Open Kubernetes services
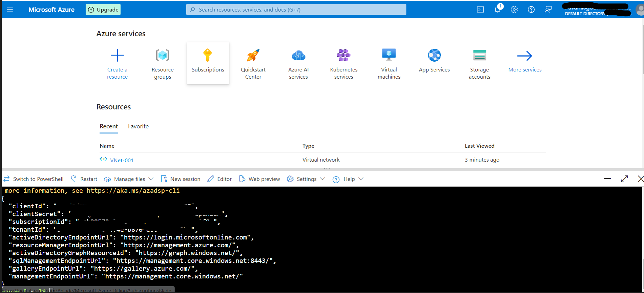 [344, 63]
